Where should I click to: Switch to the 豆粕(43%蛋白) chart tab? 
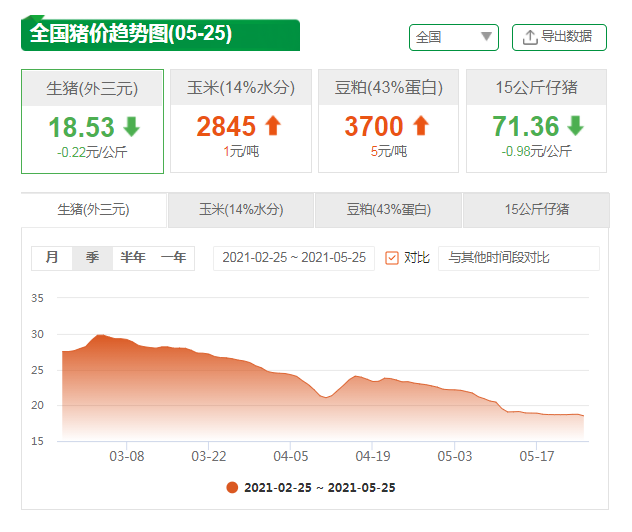coord(389,210)
